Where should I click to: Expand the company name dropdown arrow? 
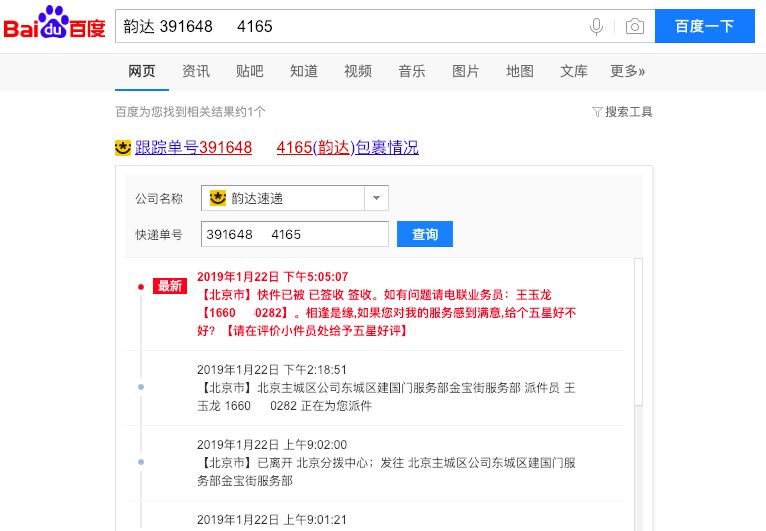point(376,198)
